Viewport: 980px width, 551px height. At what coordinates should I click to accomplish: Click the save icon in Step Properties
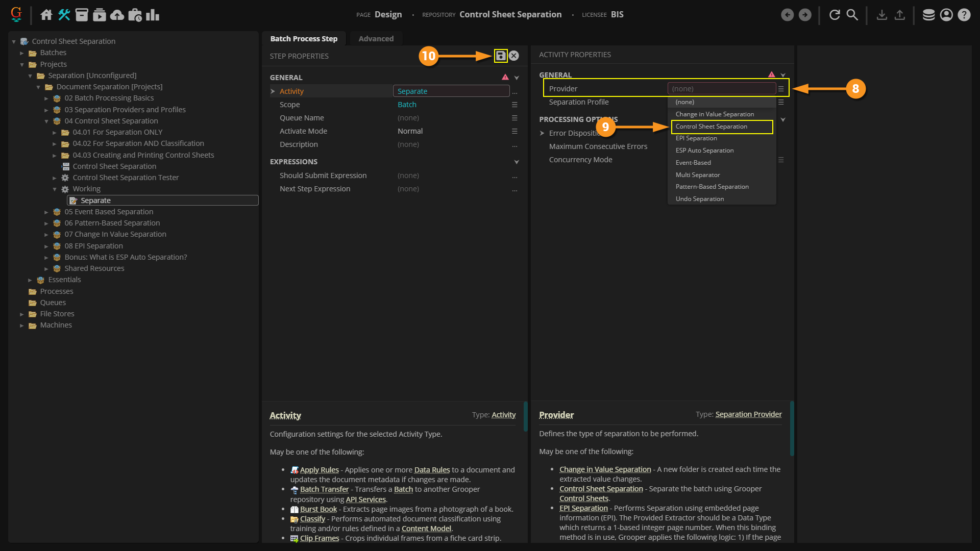(501, 56)
